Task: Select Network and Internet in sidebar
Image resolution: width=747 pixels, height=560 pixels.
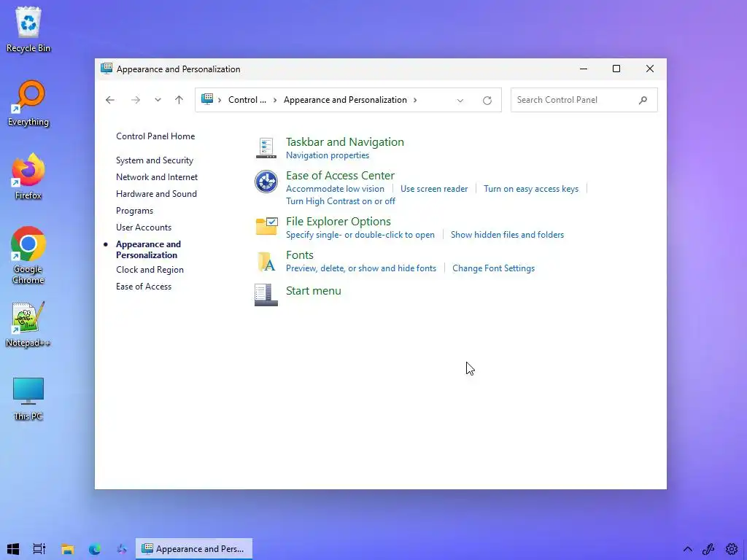Action: coord(157,177)
